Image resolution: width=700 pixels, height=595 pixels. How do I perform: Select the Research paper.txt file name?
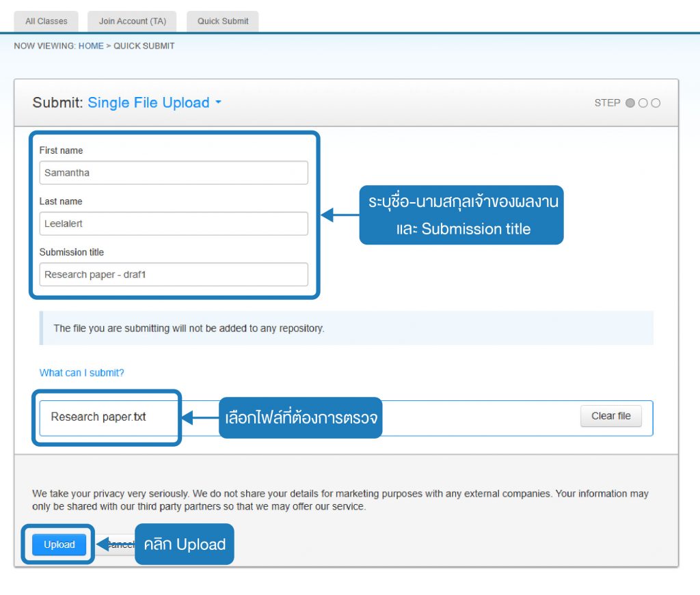98,417
